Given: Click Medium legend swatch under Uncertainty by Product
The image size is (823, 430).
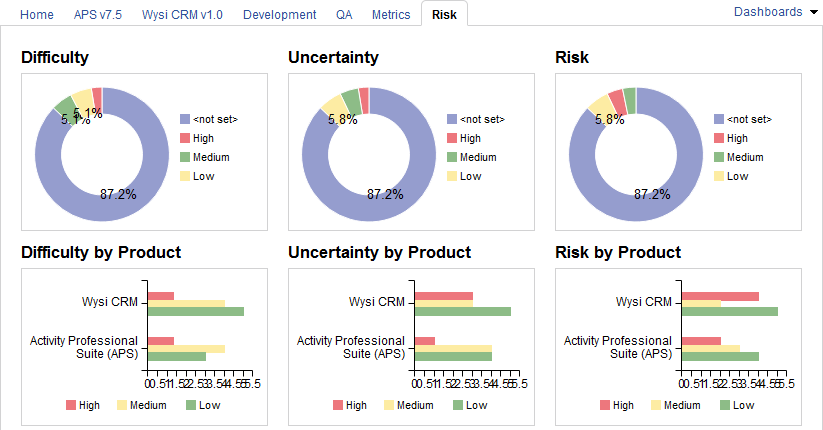Looking at the screenshot, I should click(x=391, y=405).
